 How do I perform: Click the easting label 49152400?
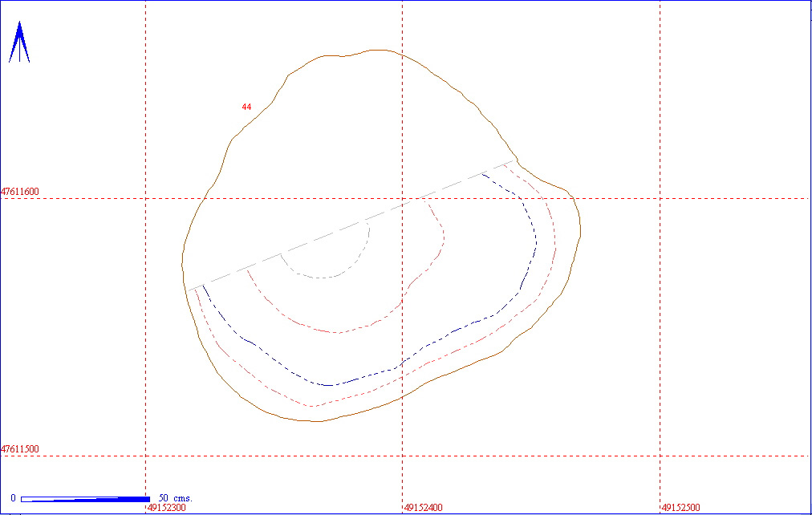coord(424,508)
